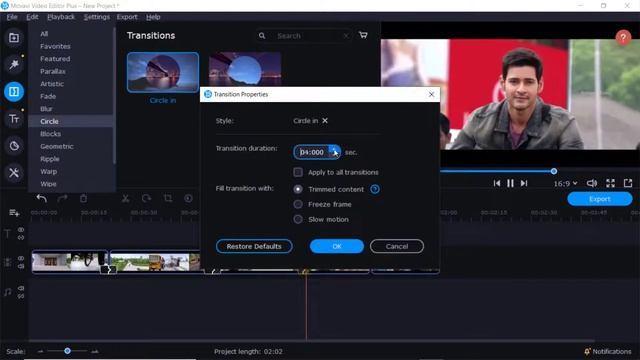Viewport: 640px width, 360px height.
Task: Close the Transition Properties dialog
Action: tap(431, 94)
